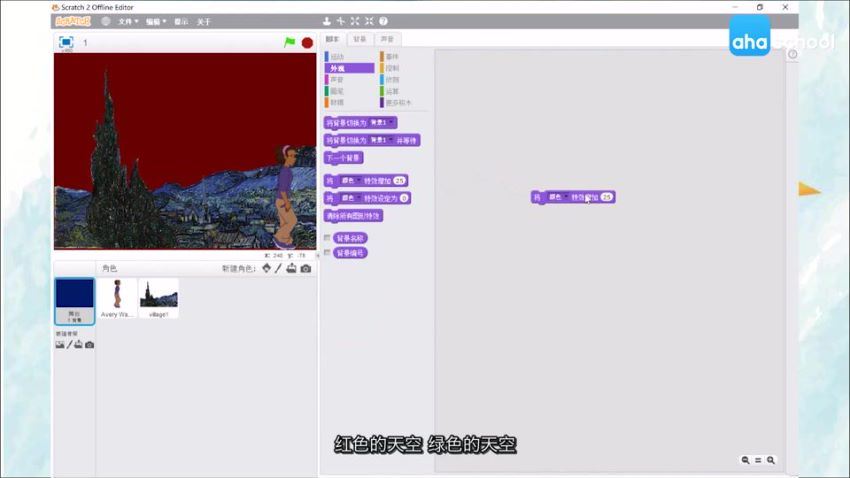The height and width of the screenshot is (478, 850).
Task: Select the purple 声音 (Sound) block category
Action: click(349, 79)
